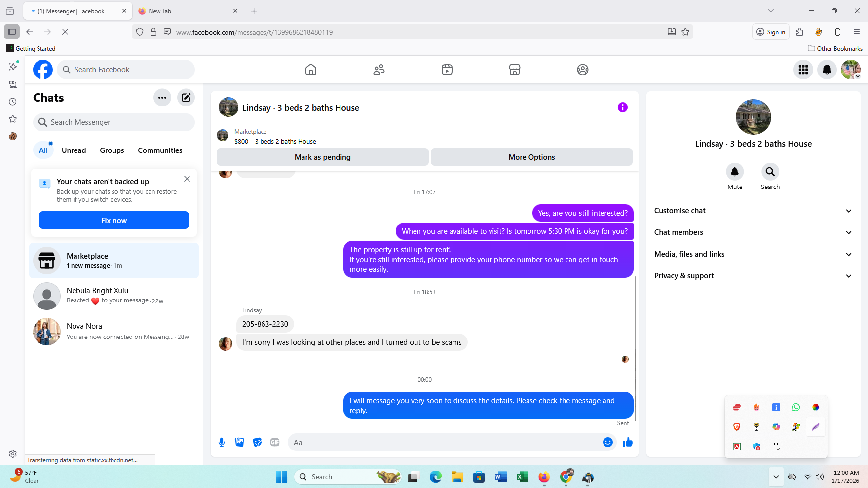Expand Chat members section
Viewport: 868px width, 488px height.
[x=753, y=232]
